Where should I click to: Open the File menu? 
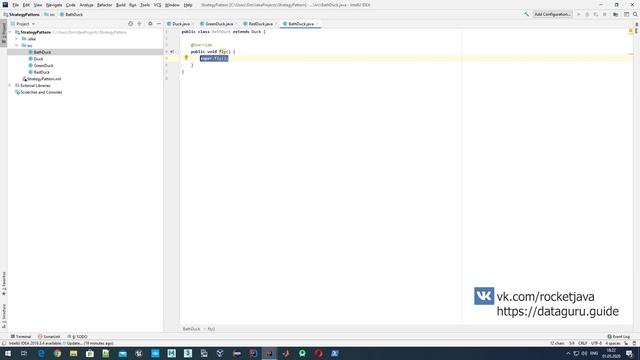(x=16, y=5)
